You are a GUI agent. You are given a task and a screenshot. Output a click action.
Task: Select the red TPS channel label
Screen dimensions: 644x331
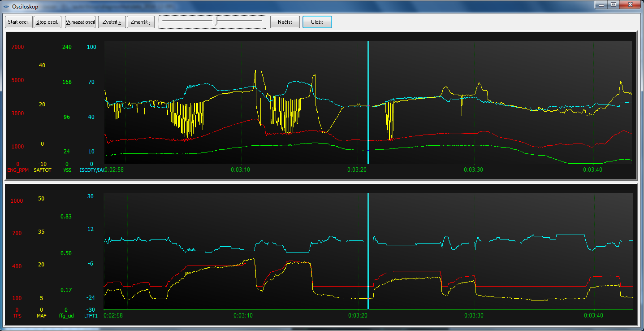pos(17,316)
